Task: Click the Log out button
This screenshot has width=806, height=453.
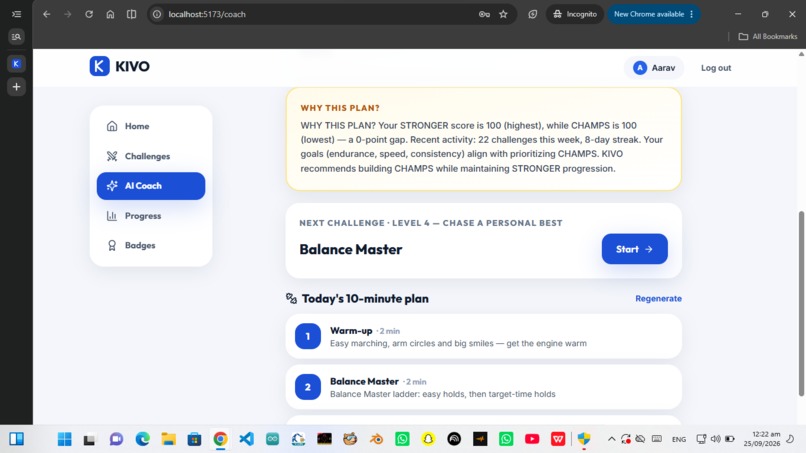Action: pyautogui.click(x=716, y=68)
